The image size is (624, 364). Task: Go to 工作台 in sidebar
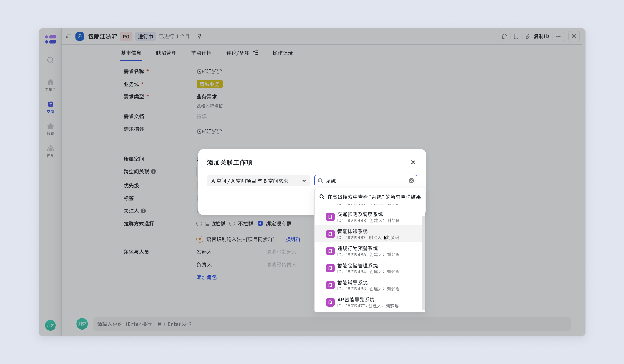(x=50, y=85)
